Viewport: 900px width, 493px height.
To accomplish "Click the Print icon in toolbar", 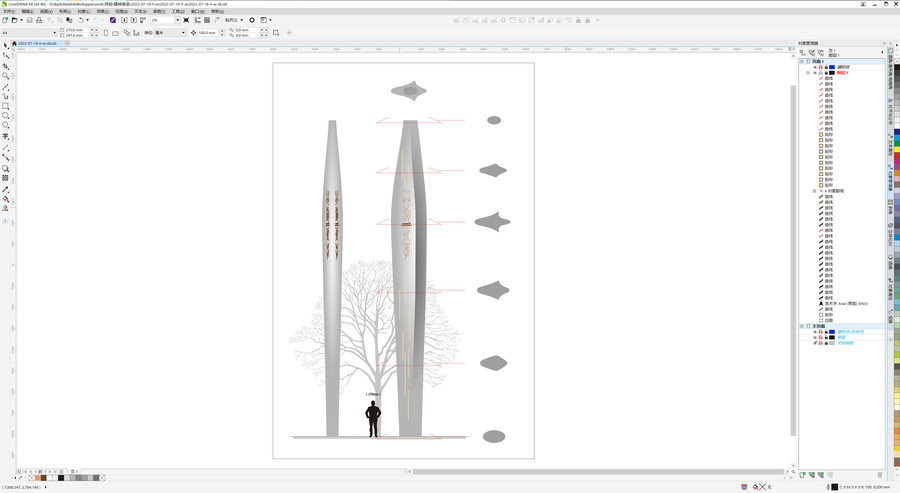I will point(39,20).
